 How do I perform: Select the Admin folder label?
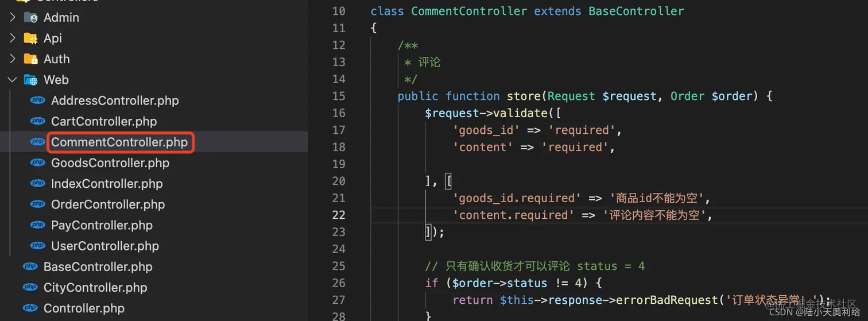(61, 18)
